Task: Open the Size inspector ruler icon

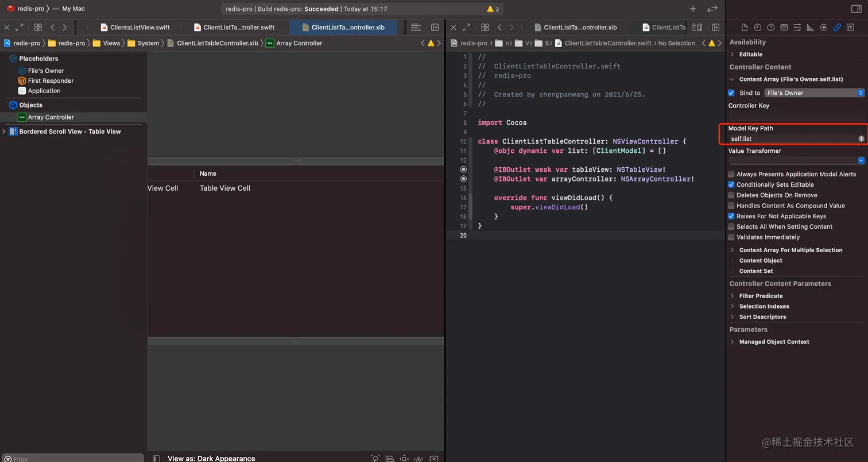Action: (x=811, y=27)
